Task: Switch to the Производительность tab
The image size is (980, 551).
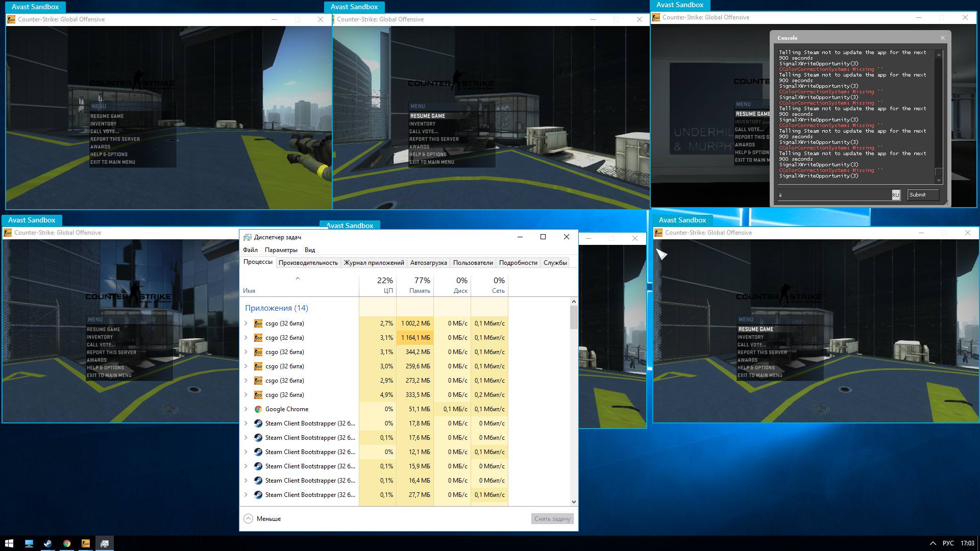Action: tap(308, 263)
